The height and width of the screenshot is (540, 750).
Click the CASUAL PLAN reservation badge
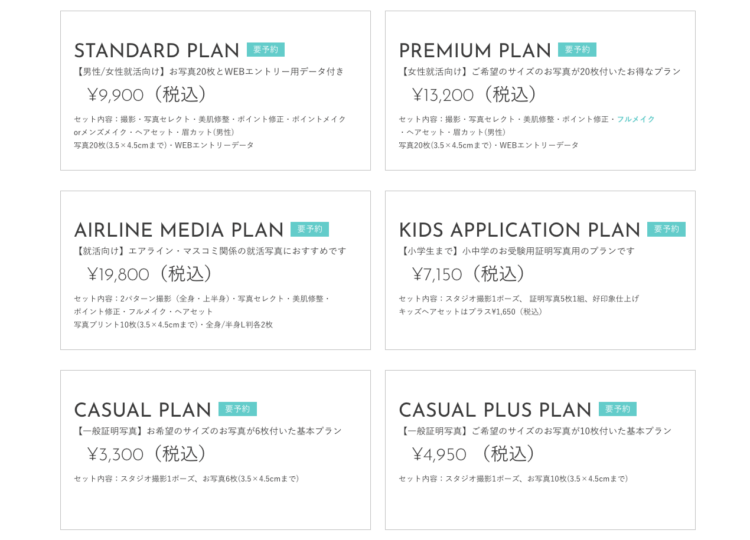[x=238, y=409]
